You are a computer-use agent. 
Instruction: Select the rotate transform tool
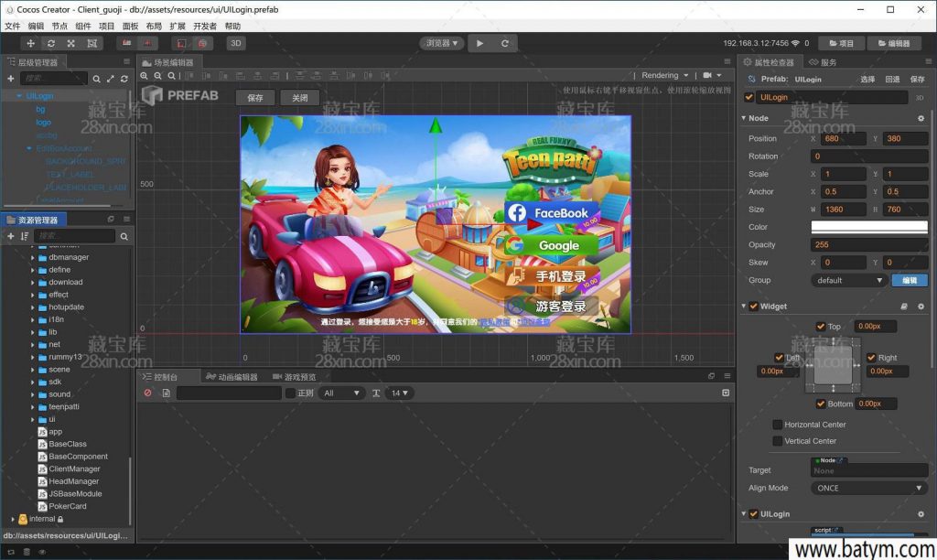click(x=51, y=43)
